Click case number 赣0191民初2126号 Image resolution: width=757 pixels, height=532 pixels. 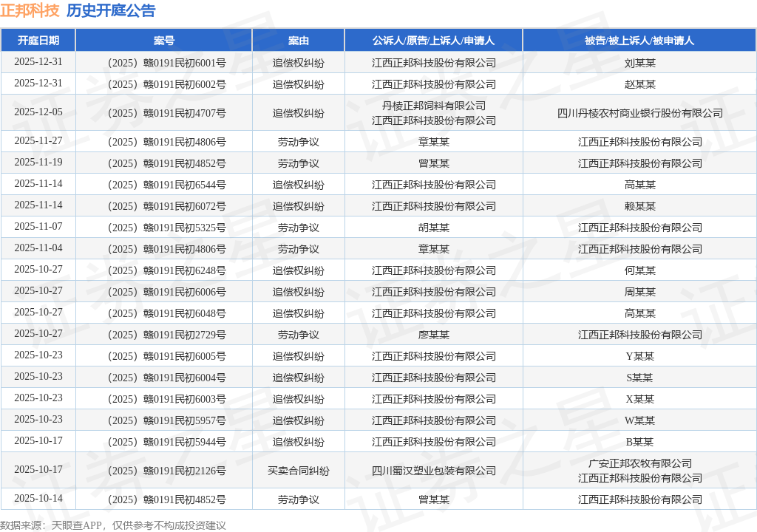coord(166,471)
